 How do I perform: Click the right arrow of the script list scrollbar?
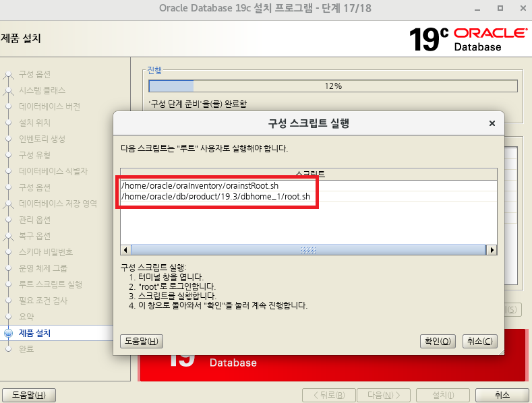(x=492, y=250)
